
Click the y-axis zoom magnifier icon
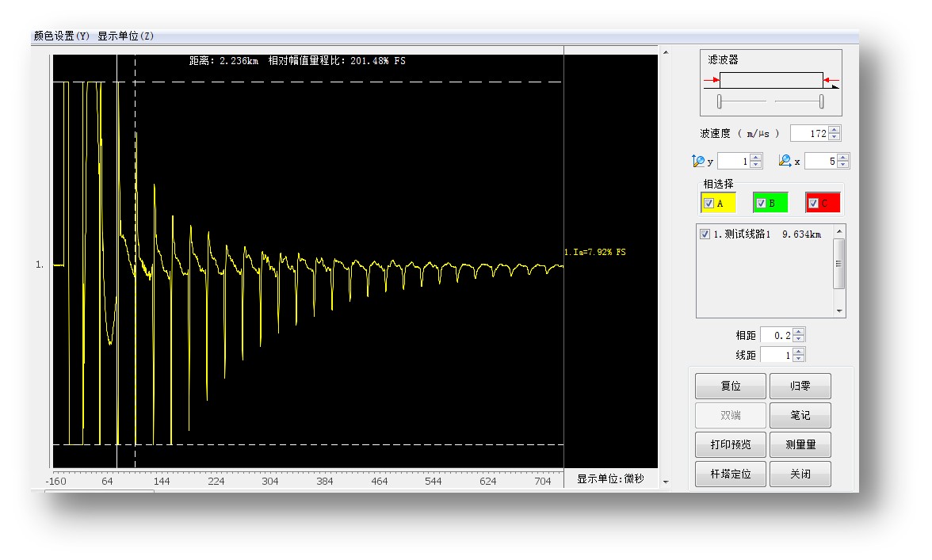tap(698, 161)
